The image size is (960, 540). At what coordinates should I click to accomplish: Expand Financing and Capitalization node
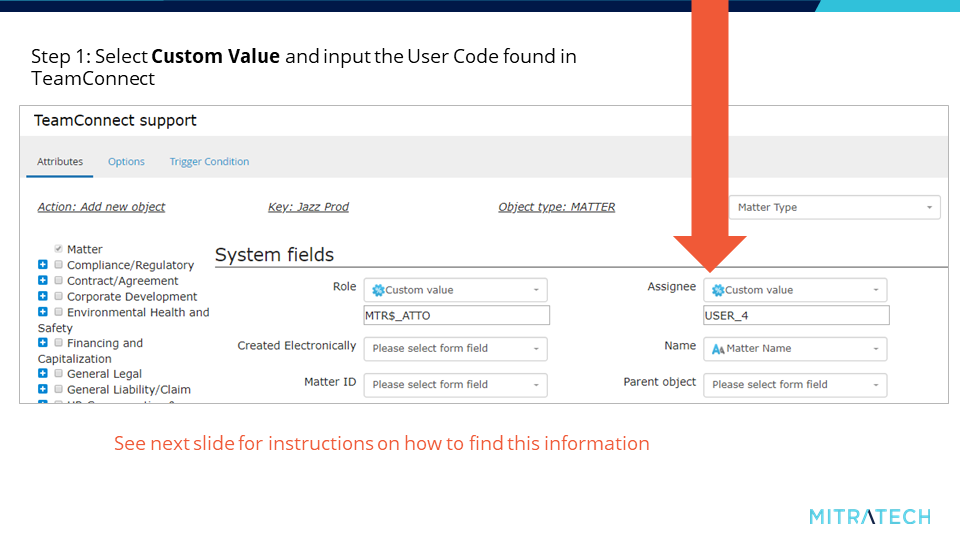tap(42, 342)
